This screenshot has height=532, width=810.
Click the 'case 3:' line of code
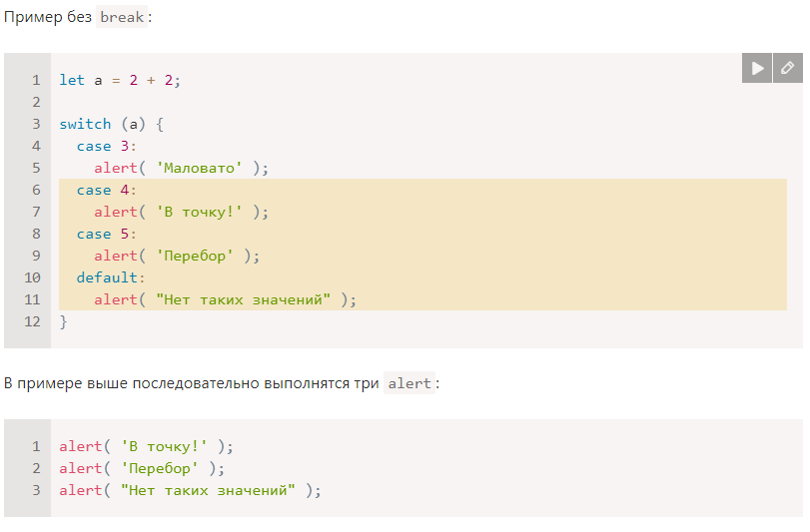107,147
